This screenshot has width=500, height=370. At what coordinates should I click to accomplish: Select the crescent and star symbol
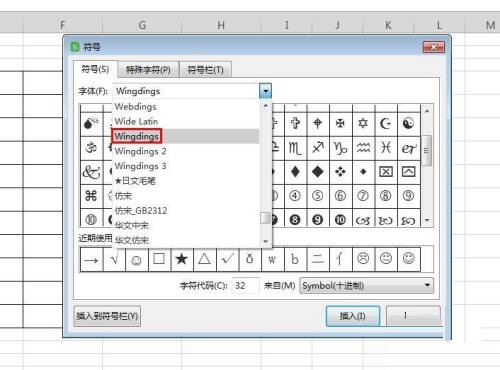coord(386,124)
